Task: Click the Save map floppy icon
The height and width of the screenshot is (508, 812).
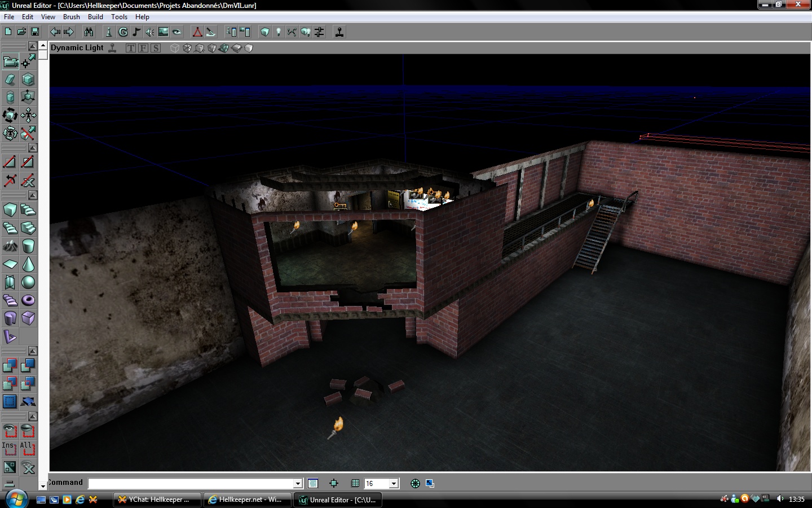Action: pos(35,32)
